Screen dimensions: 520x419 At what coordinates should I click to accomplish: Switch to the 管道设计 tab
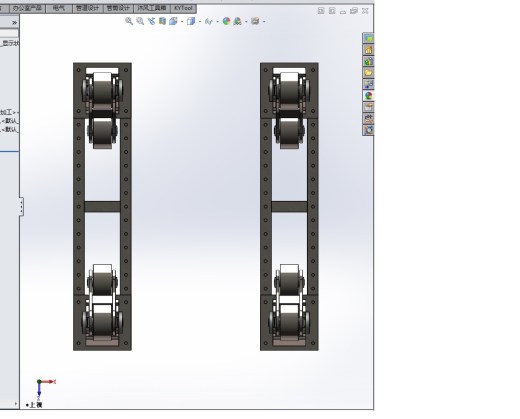tap(87, 8)
